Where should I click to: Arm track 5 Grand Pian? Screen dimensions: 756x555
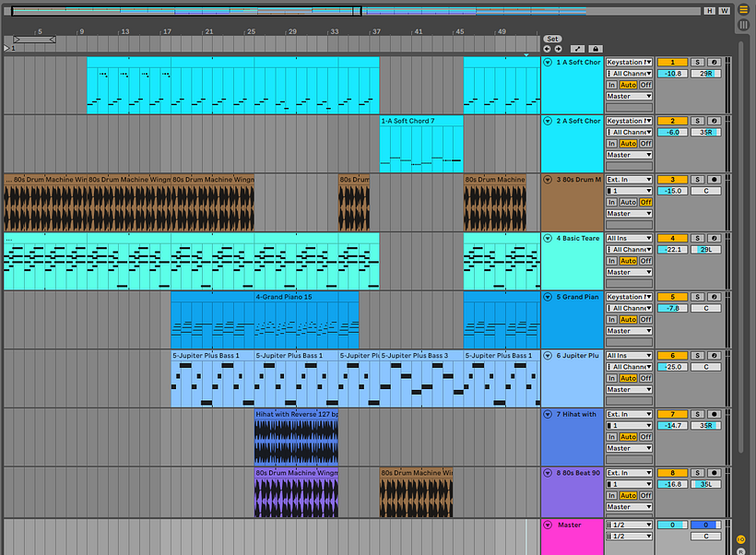coord(715,297)
